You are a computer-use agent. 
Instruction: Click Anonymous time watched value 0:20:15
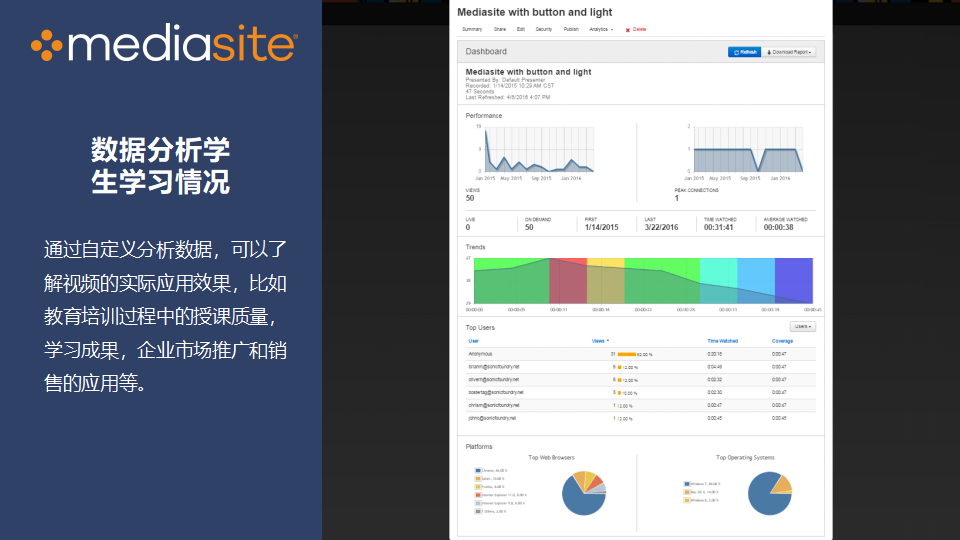coord(714,354)
